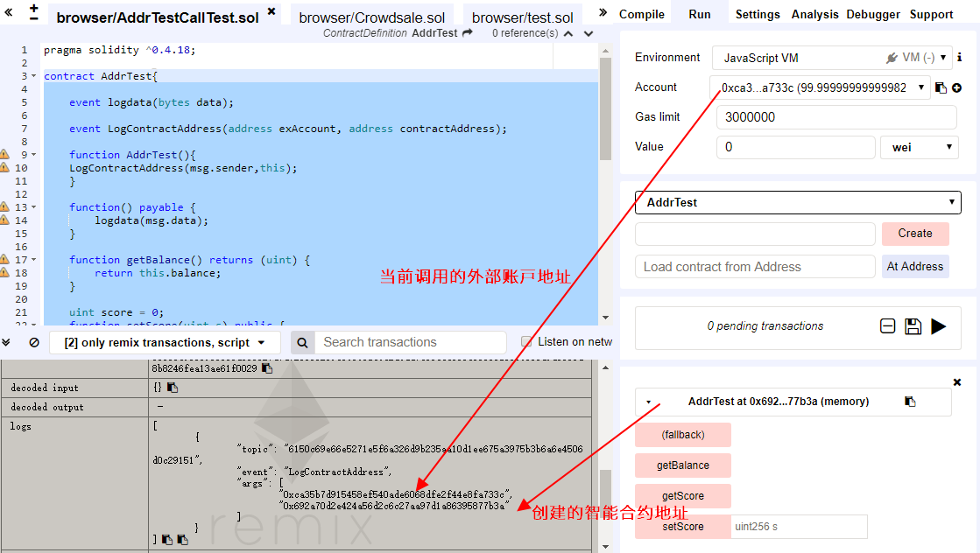
Task: Call the getBalance function
Action: coord(682,465)
